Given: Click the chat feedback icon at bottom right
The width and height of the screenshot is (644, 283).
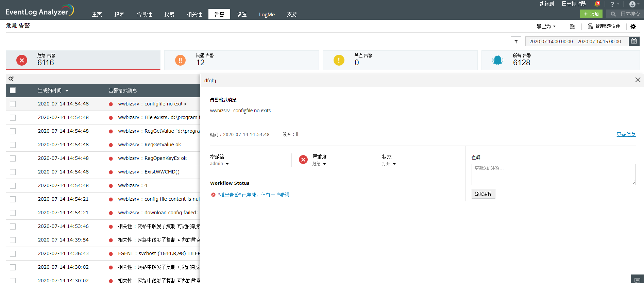Looking at the screenshot, I should pos(637,280).
